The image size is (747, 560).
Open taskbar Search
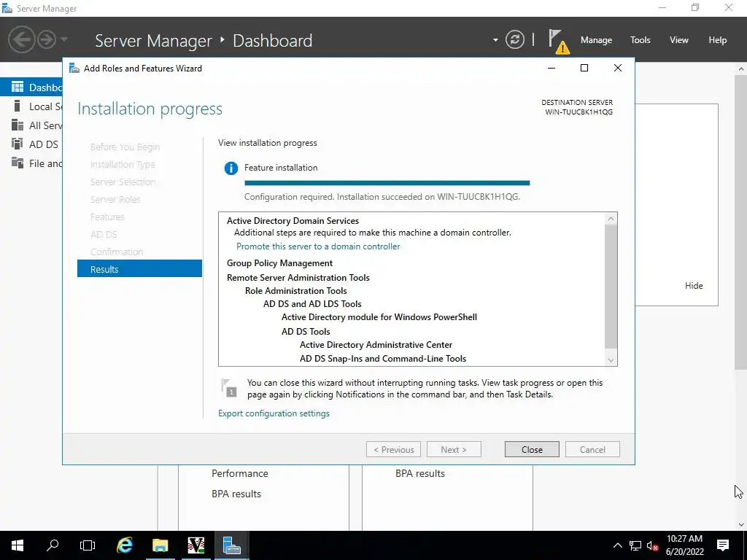coord(53,545)
